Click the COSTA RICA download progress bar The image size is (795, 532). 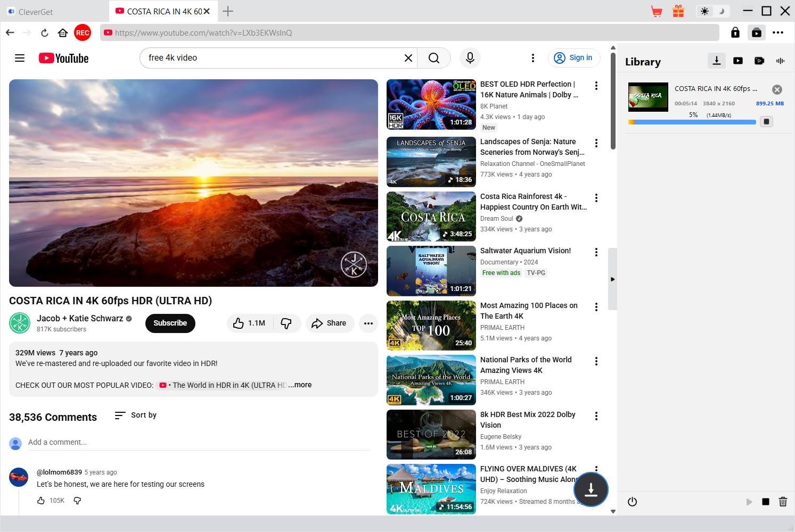coord(692,122)
